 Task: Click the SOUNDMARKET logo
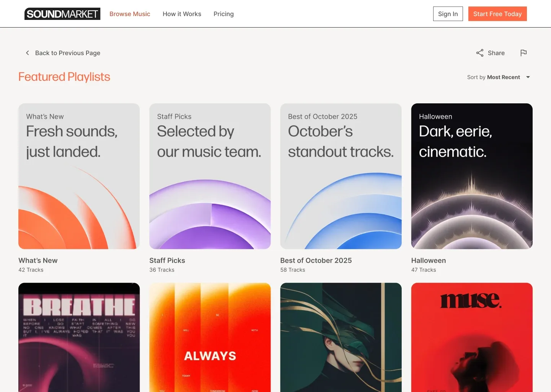pos(62,14)
